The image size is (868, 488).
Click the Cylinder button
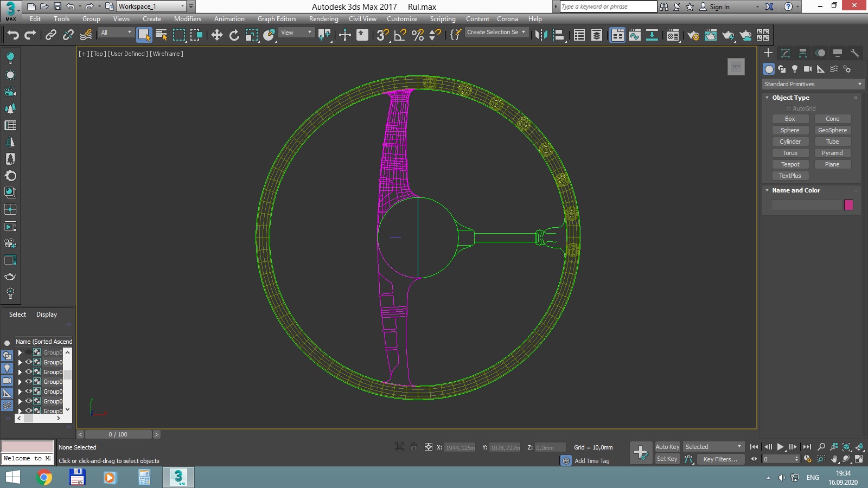pos(790,142)
